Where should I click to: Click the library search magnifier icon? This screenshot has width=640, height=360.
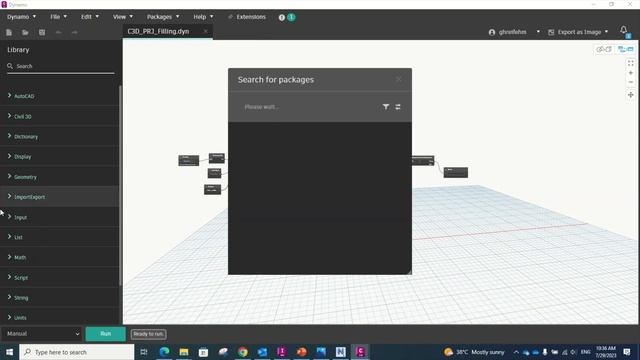click(x=10, y=66)
